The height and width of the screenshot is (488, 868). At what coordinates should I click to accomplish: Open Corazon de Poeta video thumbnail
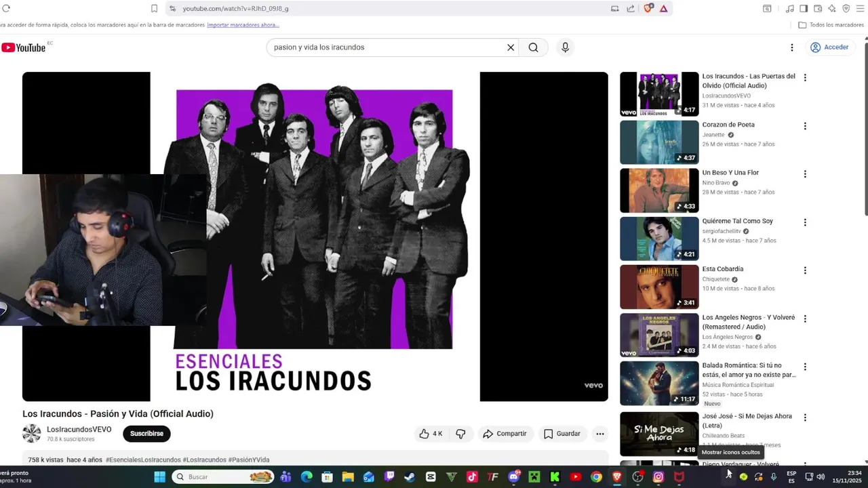tap(659, 142)
